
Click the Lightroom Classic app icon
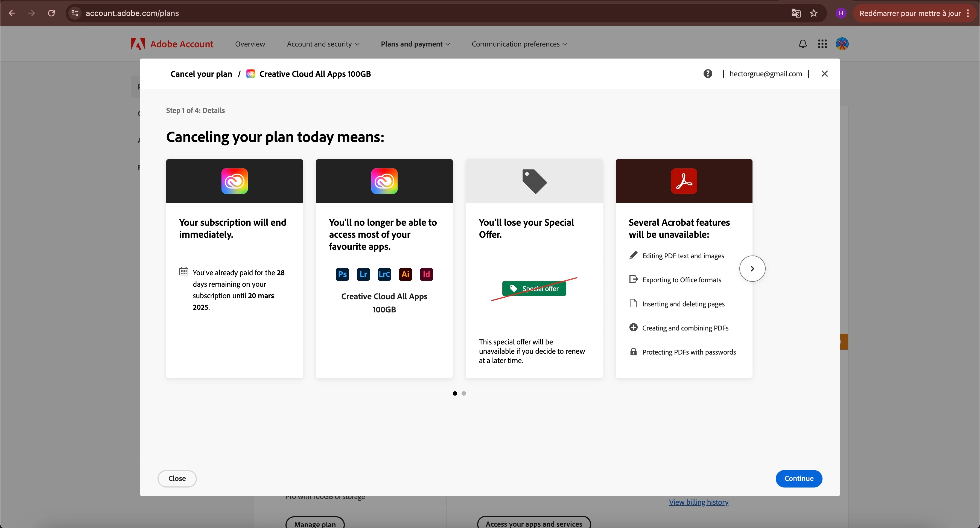384,274
